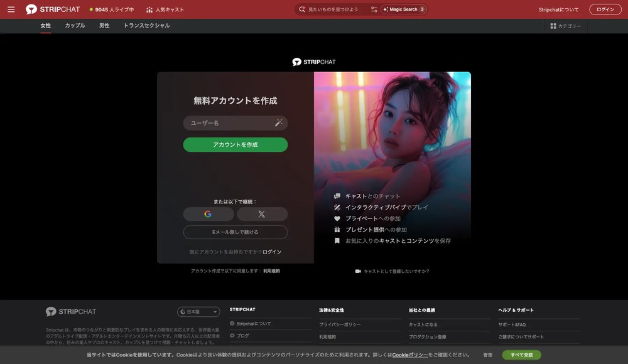The width and height of the screenshot is (628, 364).
Task: Click the video camera icon by cast registration
Action: [358, 271]
